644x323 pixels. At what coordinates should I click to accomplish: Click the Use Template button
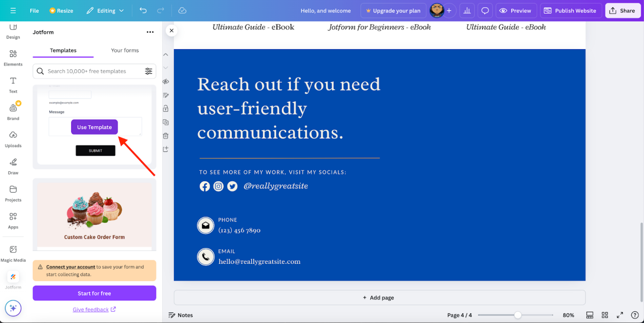94,127
